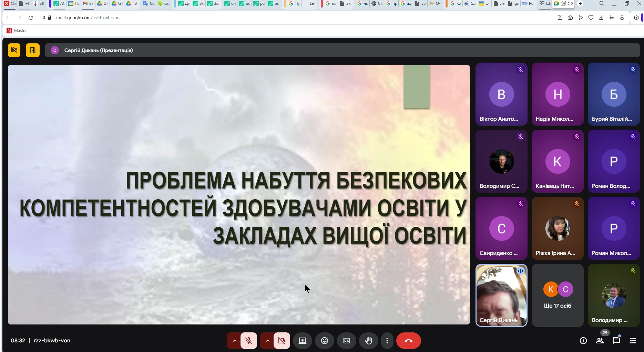
Task: Select Сергій Дикань's video tile
Action: (501, 295)
